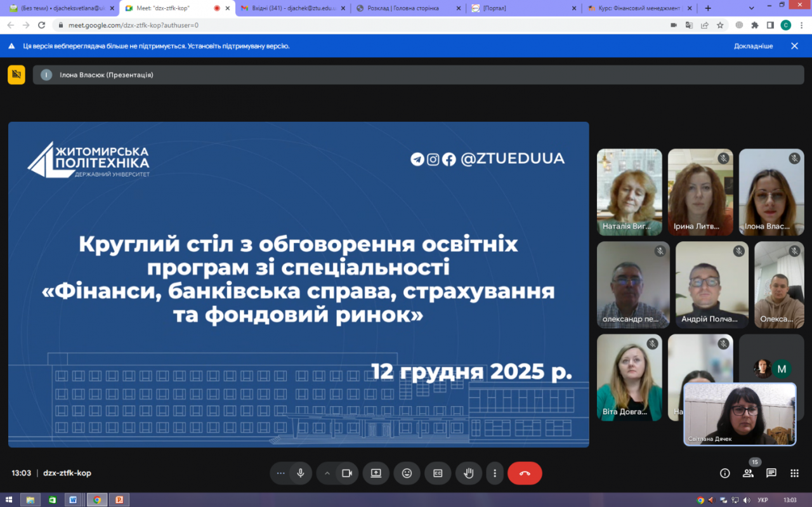Expand video settings with the up chevron
Image resolution: width=812 pixels, height=507 pixels.
(x=327, y=473)
